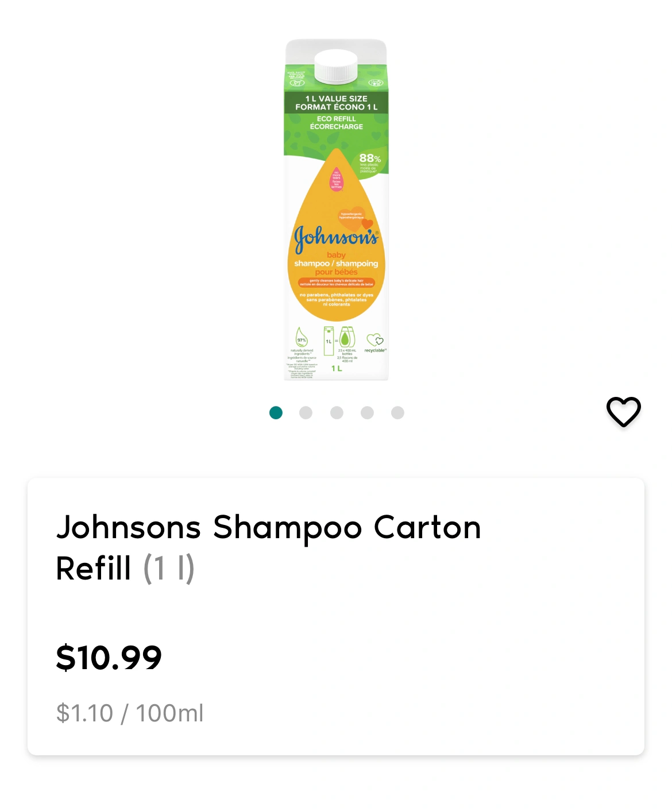Image resolution: width=672 pixels, height=811 pixels.
Task: Switch to the fifth carousel dot
Action: 397,412
